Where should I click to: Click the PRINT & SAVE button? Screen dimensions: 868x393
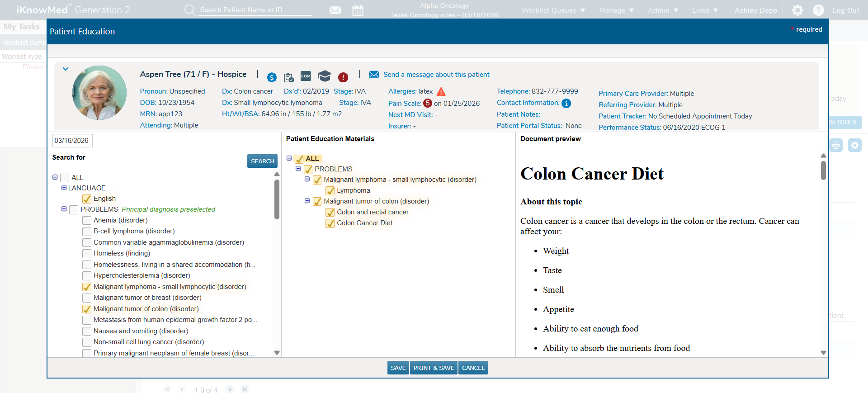coord(434,368)
